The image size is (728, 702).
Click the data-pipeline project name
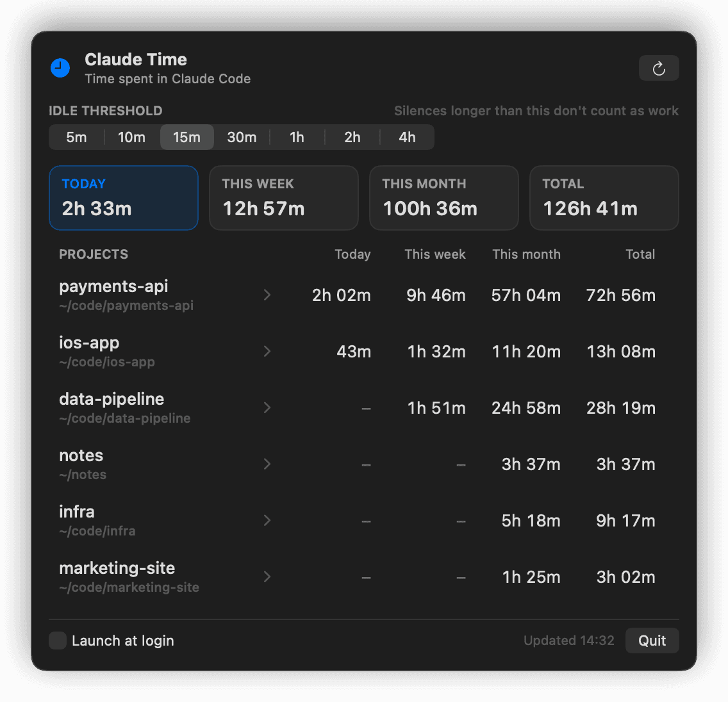[x=112, y=399]
